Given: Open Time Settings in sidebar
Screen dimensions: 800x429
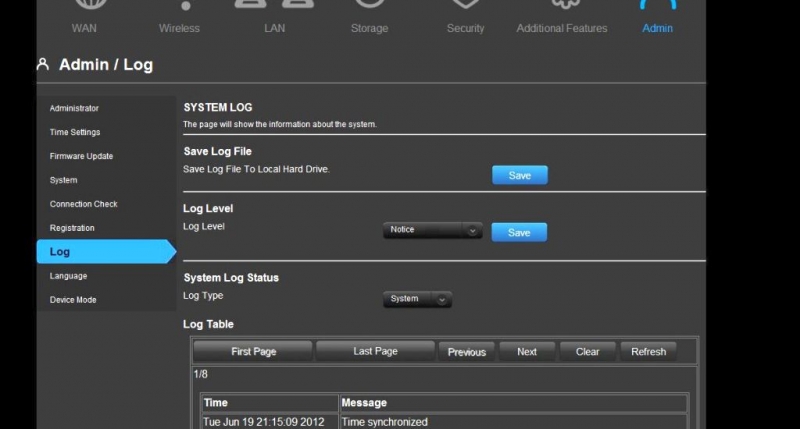Looking at the screenshot, I should (x=75, y=132).
